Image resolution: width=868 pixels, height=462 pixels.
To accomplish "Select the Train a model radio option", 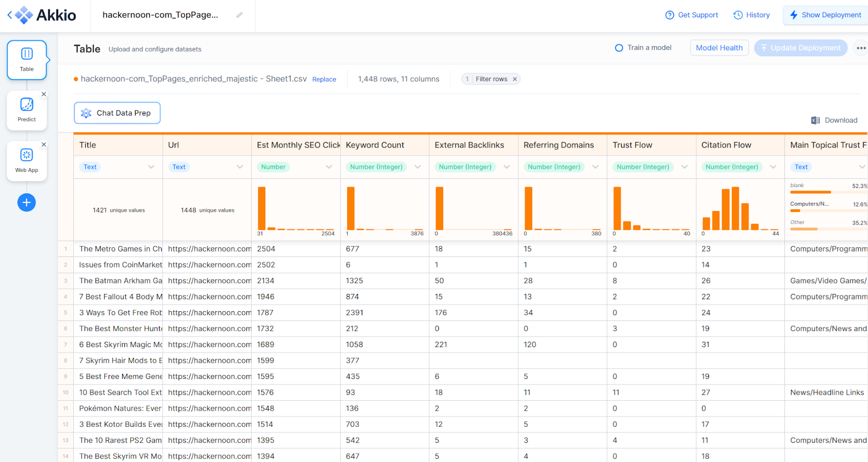I will click(619, 48).
